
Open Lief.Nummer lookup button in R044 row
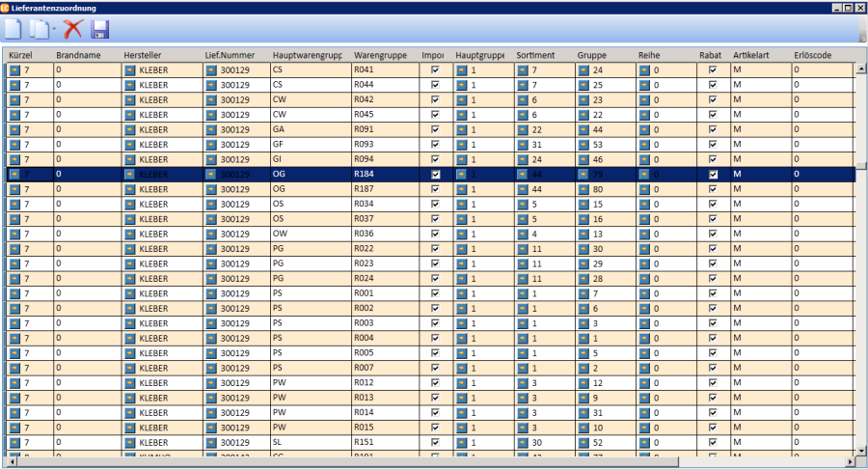coord(211,85)
